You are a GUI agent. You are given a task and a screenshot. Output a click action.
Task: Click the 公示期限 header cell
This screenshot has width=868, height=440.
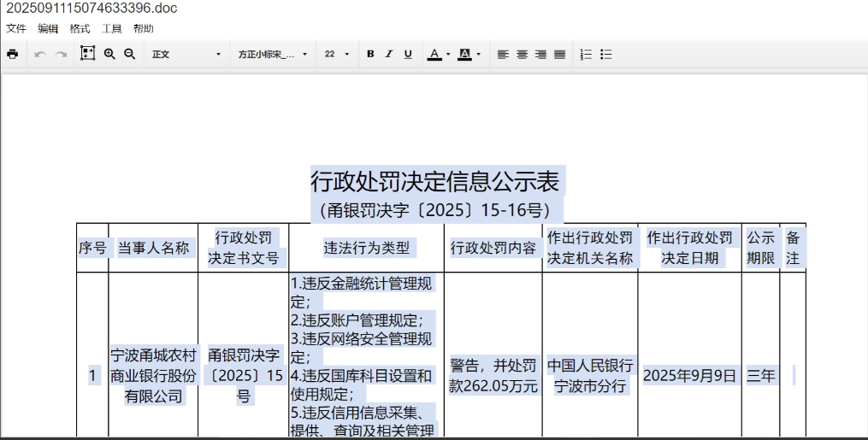761,248
